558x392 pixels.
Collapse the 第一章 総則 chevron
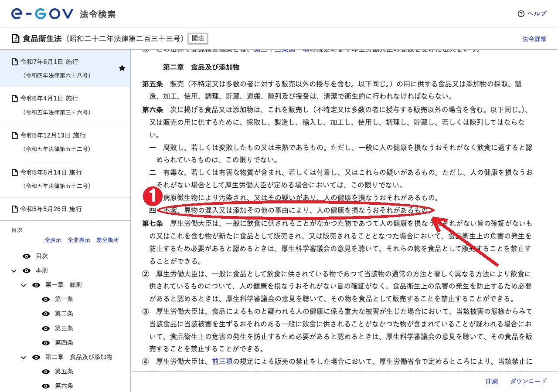pos(24,285)
